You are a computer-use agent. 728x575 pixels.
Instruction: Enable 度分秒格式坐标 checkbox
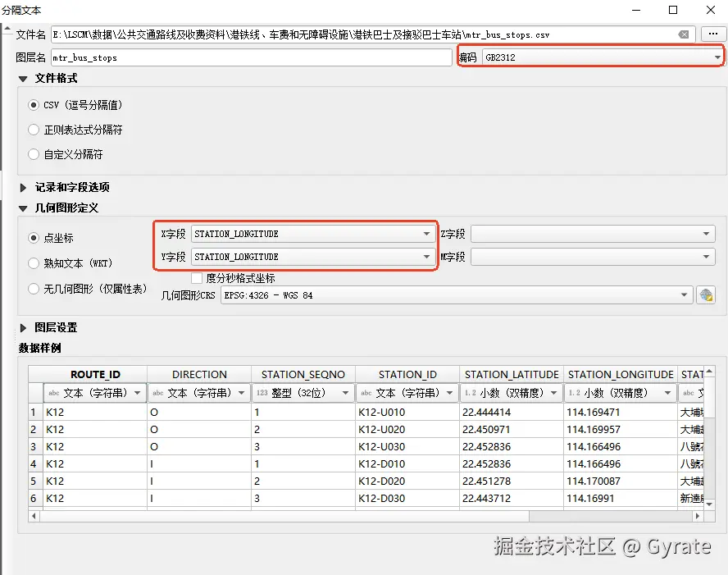[197, 278]
